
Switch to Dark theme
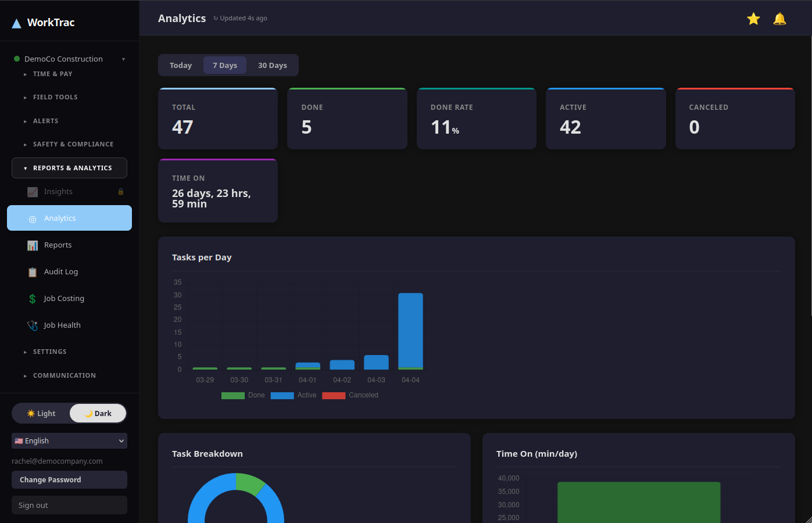(x=98, y=413)
